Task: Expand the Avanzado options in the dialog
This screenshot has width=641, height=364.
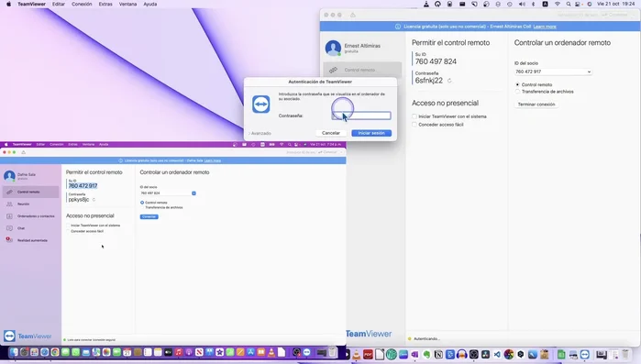Action: 260,134
